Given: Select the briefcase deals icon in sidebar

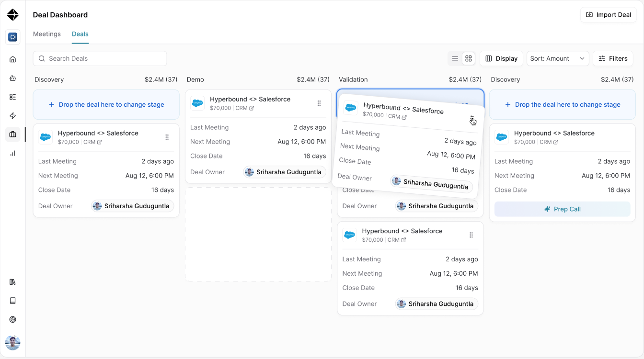Looking at the screenshot, I should click(13, 135).
